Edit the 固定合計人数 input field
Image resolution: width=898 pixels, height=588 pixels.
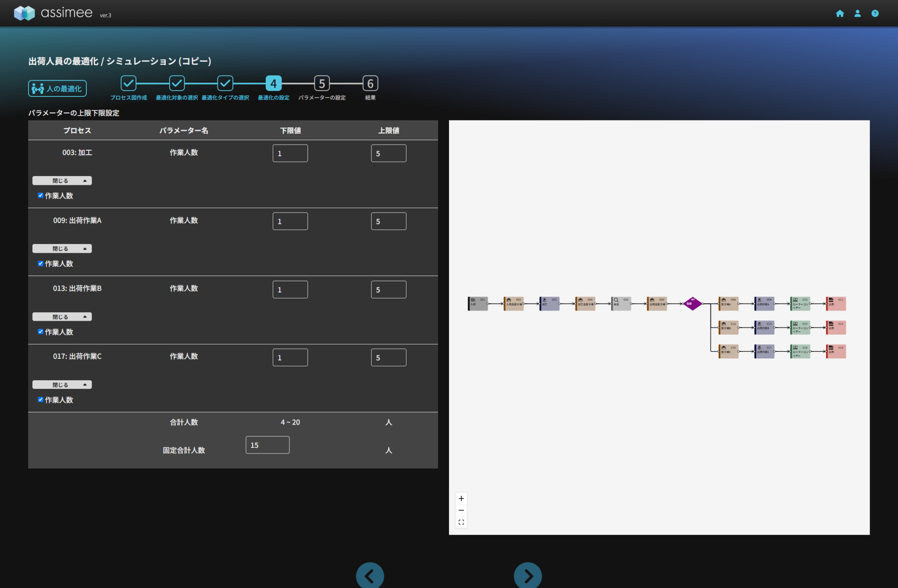tap(267, 445)
